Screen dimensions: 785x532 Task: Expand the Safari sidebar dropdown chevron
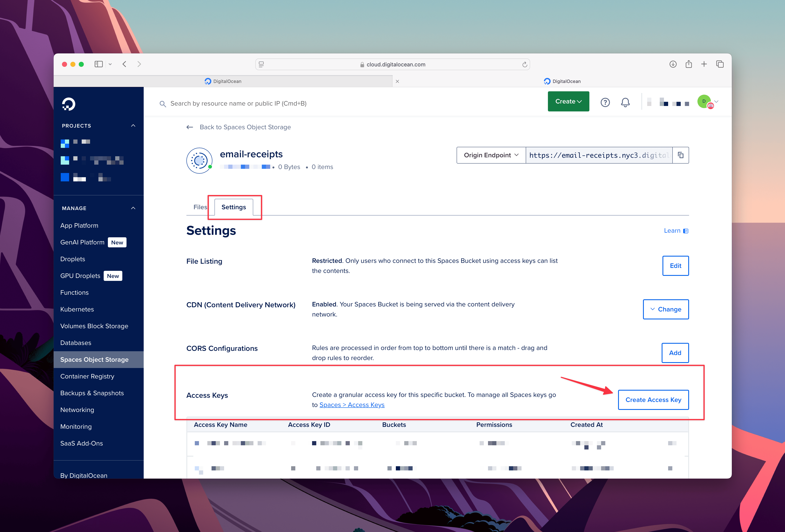[x=110, y=64]
